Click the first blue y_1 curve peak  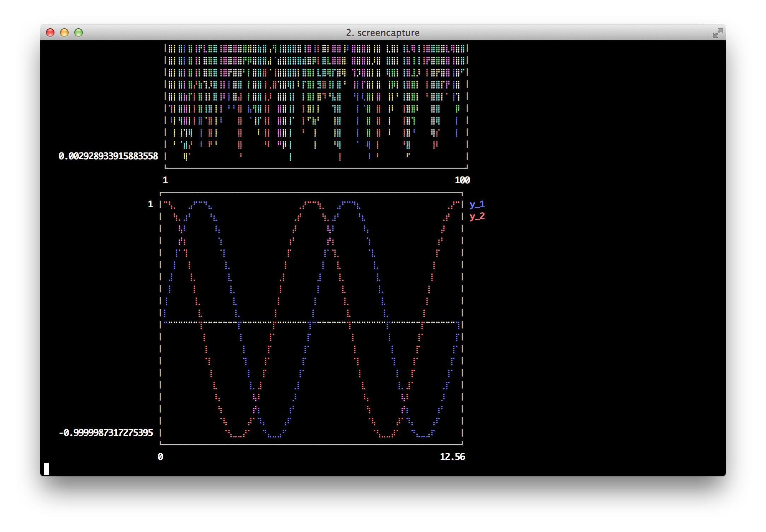(x=201, y=202)
